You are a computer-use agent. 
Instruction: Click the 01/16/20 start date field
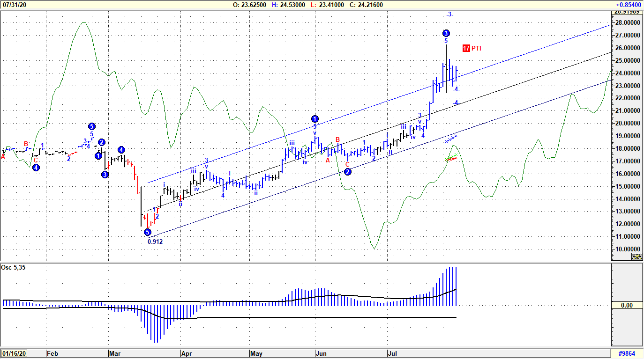tap(15, 354)
